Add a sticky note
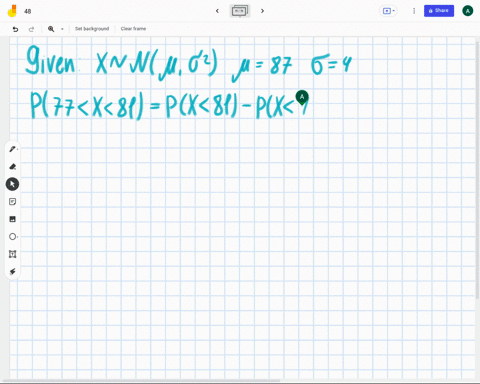480x384 pixels. pyautogui.click(x=12, y=202)
